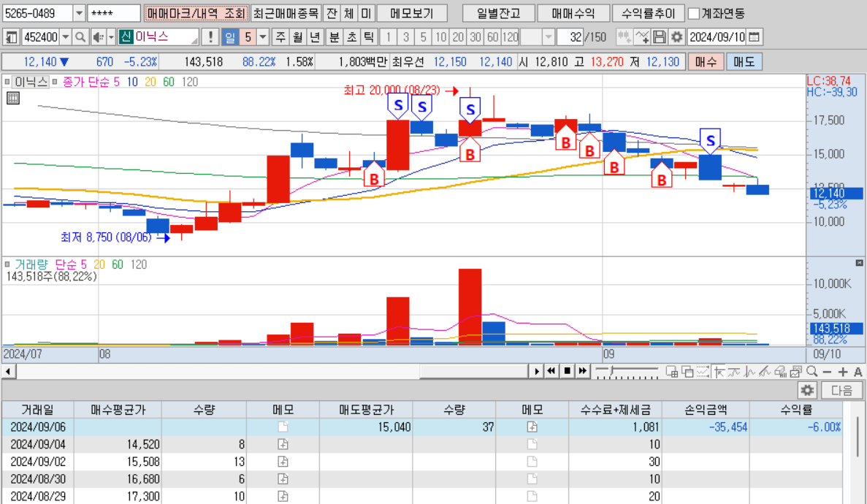Toggle the 이닉스 price series marker
The width and height of the screenshot is (867, 504).
point(7,82)
